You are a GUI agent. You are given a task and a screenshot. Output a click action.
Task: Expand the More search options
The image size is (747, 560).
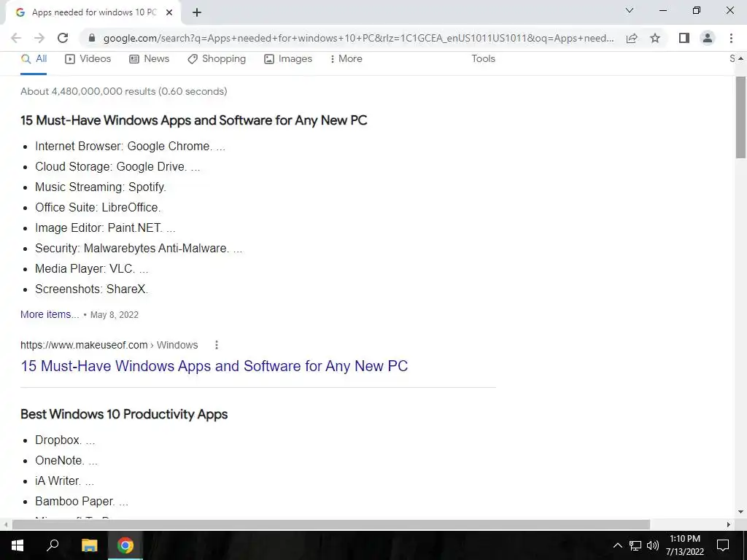[347, 59]
